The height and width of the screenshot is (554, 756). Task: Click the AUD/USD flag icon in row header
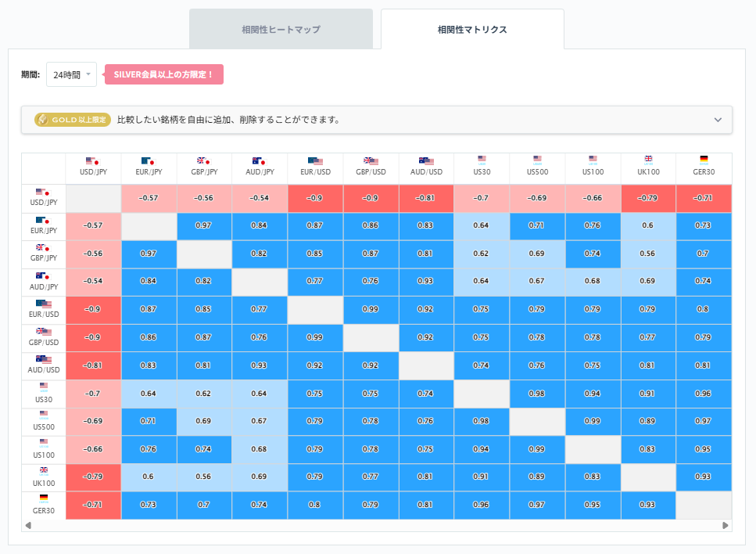pyautogui.click(x=43, y=359)
